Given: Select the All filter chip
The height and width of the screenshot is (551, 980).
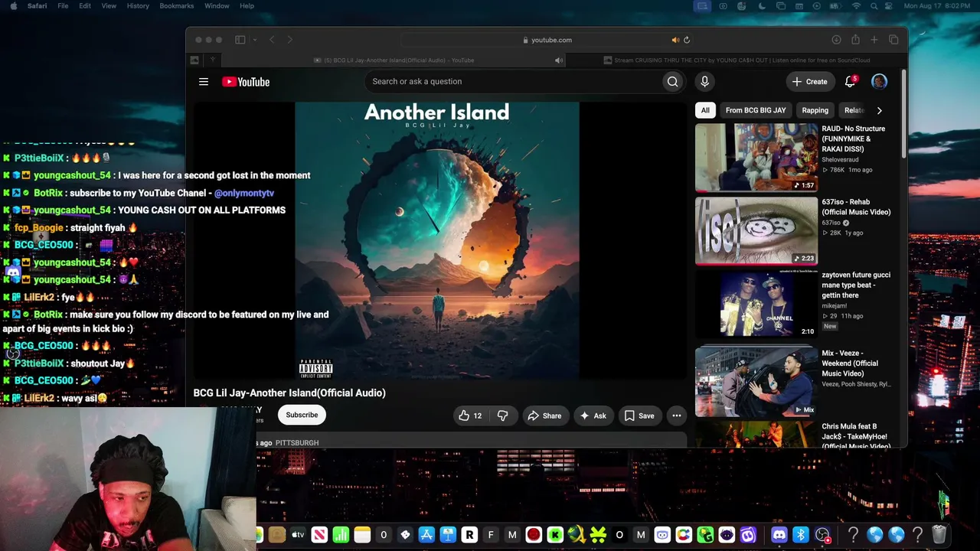Looking at the screenshot, I should tap(705, 110).
